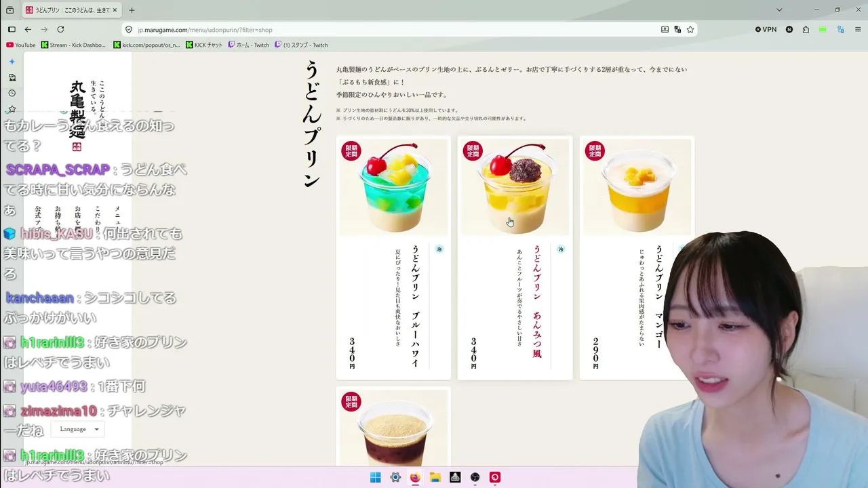Open File Explorer from the taskbar

(x=435, y=477)
